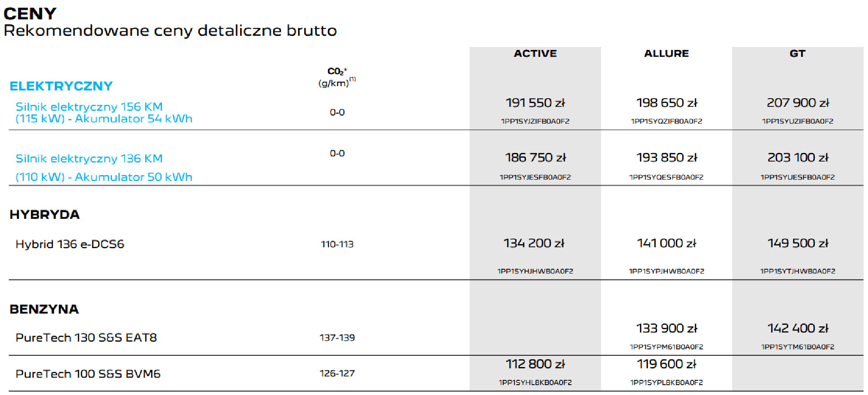Select the 193 850 zł Allure price

click(x=667, y=158)
